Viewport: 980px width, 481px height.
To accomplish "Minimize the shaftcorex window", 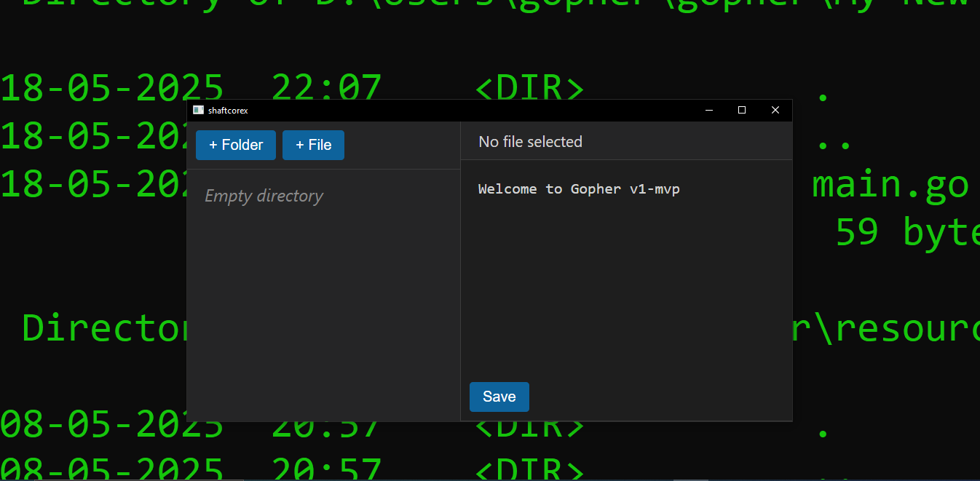I will point(709,110).
